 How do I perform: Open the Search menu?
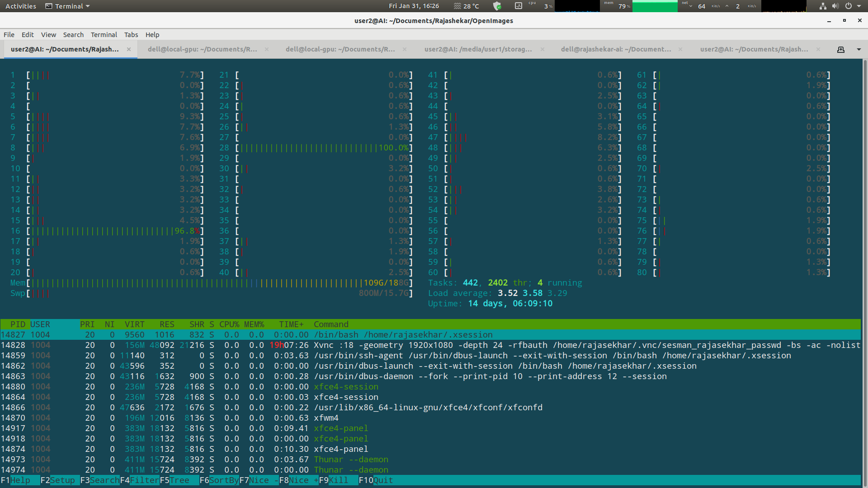73,34
